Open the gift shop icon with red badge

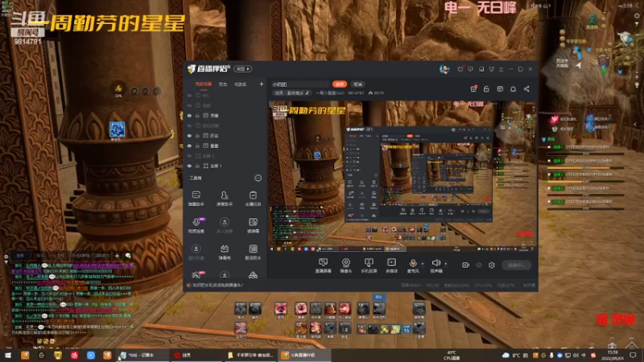coord(473,88)
